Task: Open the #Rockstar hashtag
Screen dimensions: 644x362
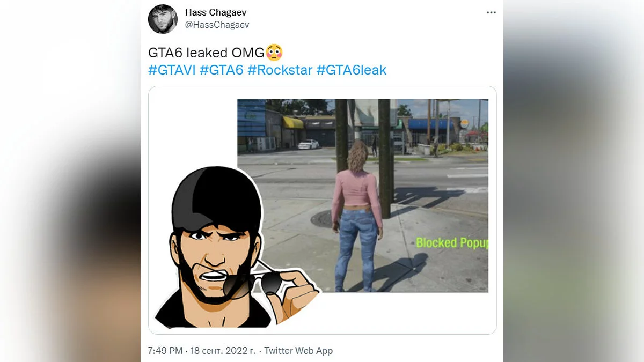Action: click(x=280, y=70)
